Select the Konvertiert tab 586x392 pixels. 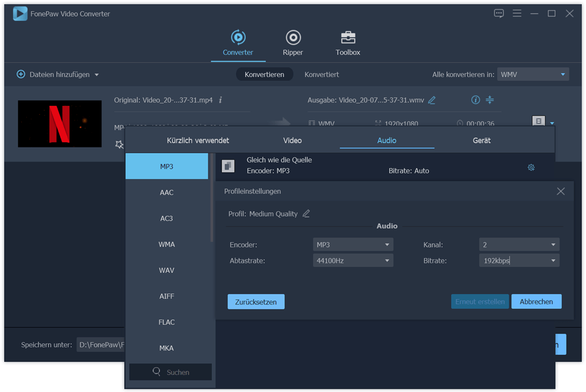coord(322,74)
